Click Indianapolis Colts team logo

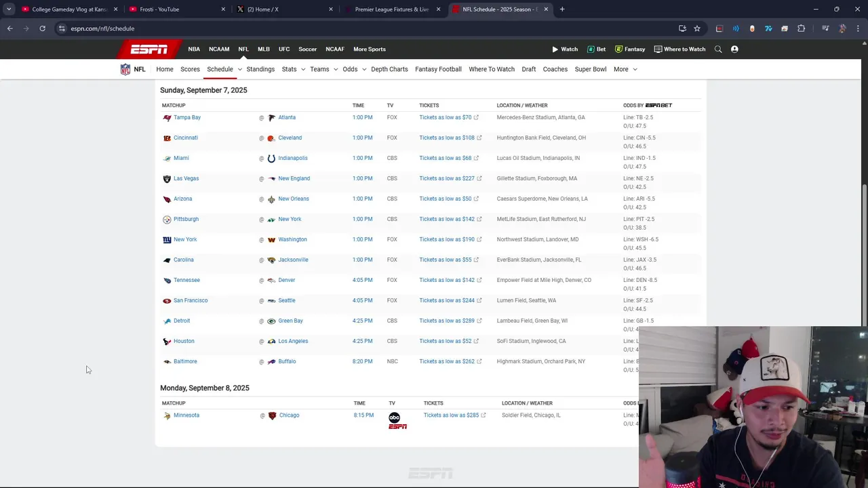click(x=271, y=159)
